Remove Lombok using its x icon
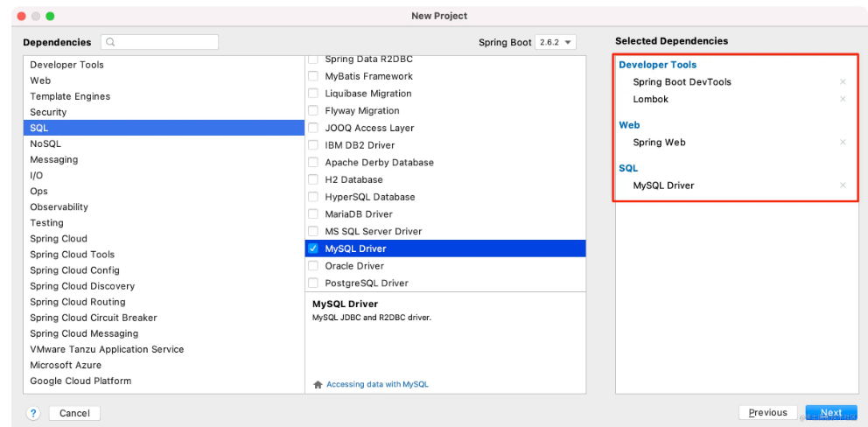Screen dimensions: 868x427 pos(843,100)
